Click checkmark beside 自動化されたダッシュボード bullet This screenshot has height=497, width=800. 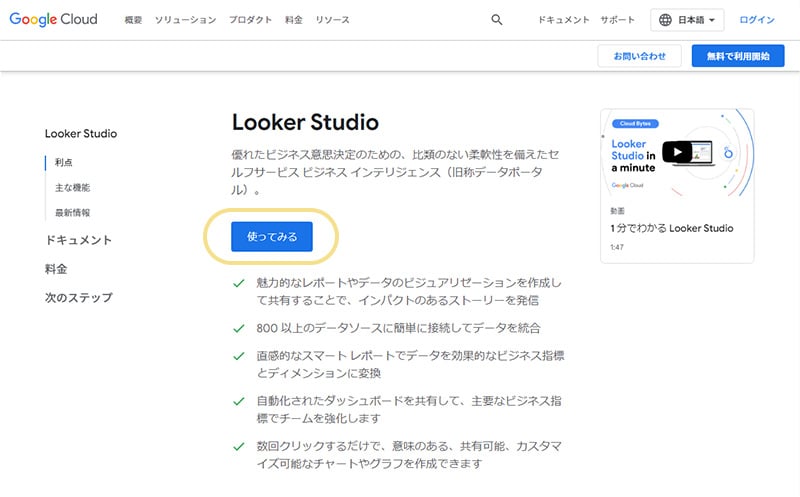coord(239,402)
